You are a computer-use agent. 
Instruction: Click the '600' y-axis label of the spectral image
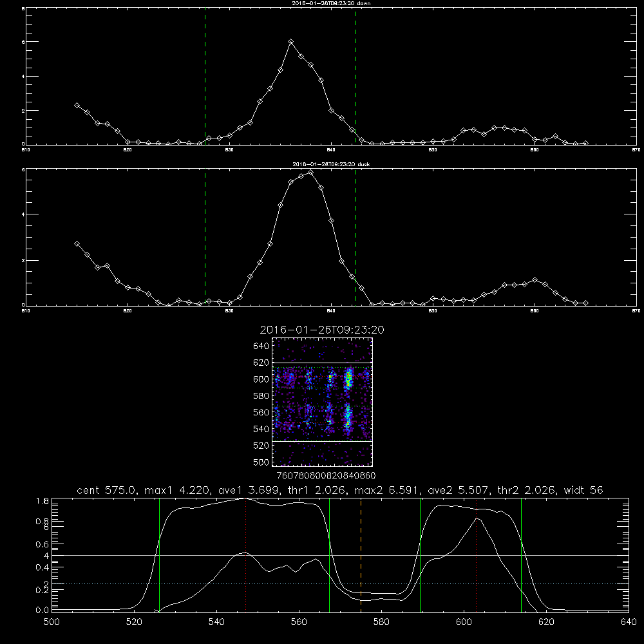pyautogui.click(x=261, y=379)
